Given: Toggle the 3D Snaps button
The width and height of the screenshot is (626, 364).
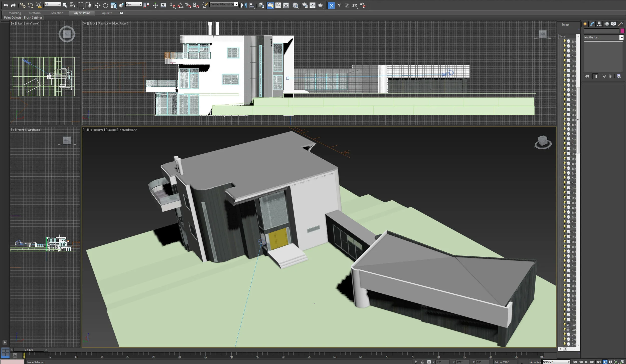Looking at the screenshot, I should (x=172, y=5).
